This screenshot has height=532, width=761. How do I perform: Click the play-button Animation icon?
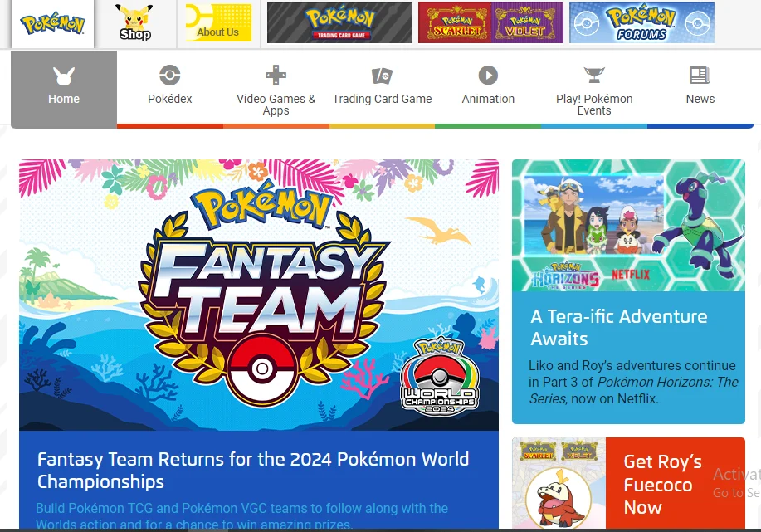pos(488,76)
